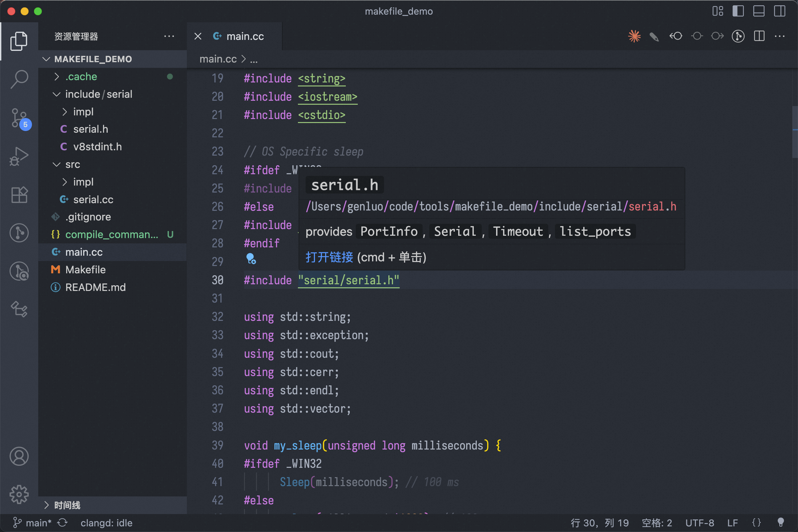The height and width of the screenshot is (532, 798).
Task: Click the customize layout icon in title bar
Action: pyautogui.click(x=718, y=11)
